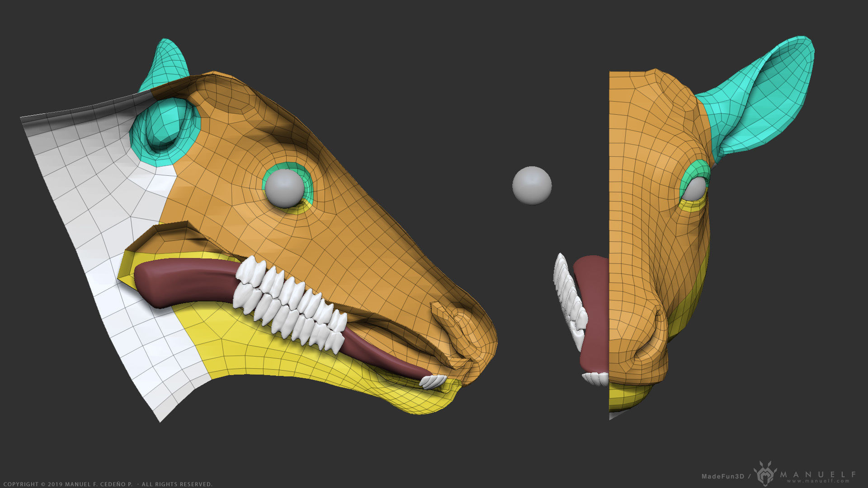Click the copyright notice text
The image size is (868, 488).
click(108, 484)
